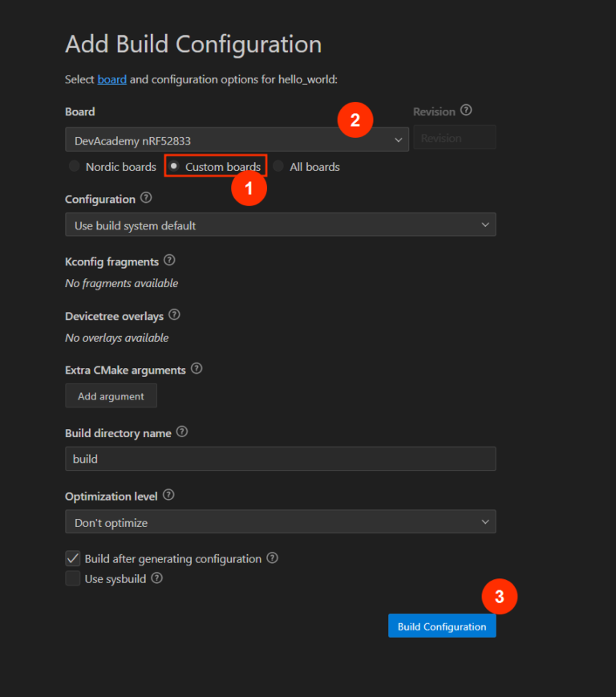Viewport: 616px width, 697px height.
Task: Enable the Use sysbuild checkbox
Action: coord(73,578)
